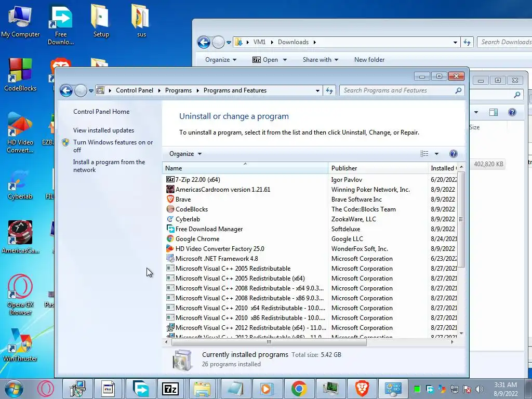Click the Search Downloads field
The image size is (532, 399).
click(x=506, y=42)
